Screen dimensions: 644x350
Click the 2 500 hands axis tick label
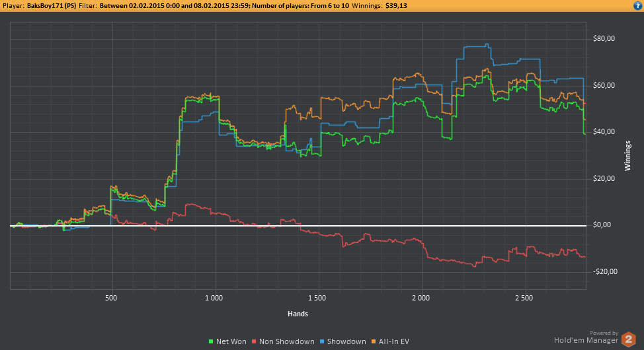click(x=524, y=298)
